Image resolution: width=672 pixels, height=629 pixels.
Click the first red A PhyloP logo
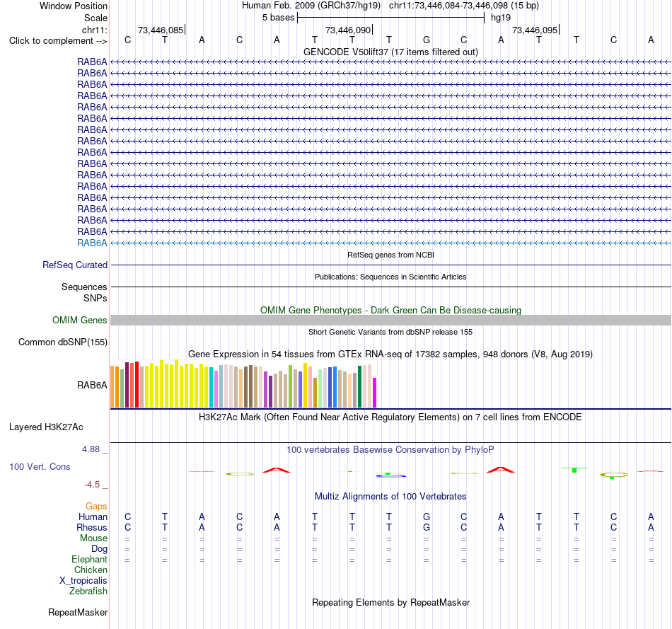(277, 470)
